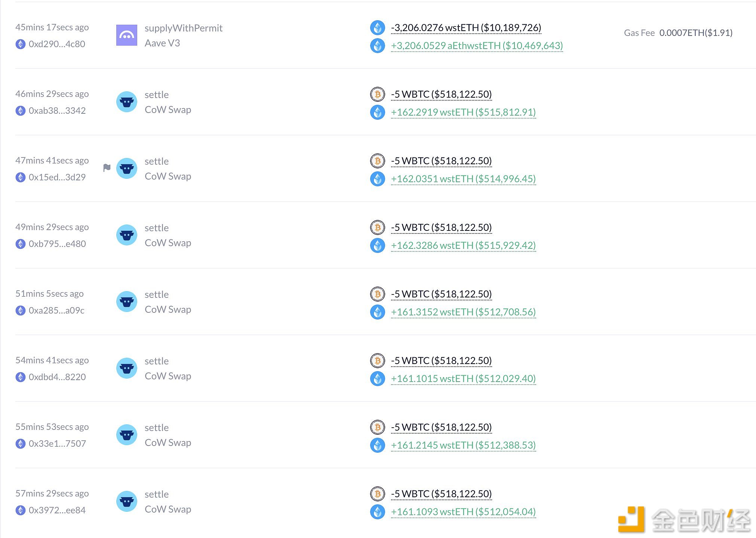Open transaction hash 0xd290...4c80
The width and height of the screenshot is (756, 538).
pyautogui.click(x=57, y=44)
